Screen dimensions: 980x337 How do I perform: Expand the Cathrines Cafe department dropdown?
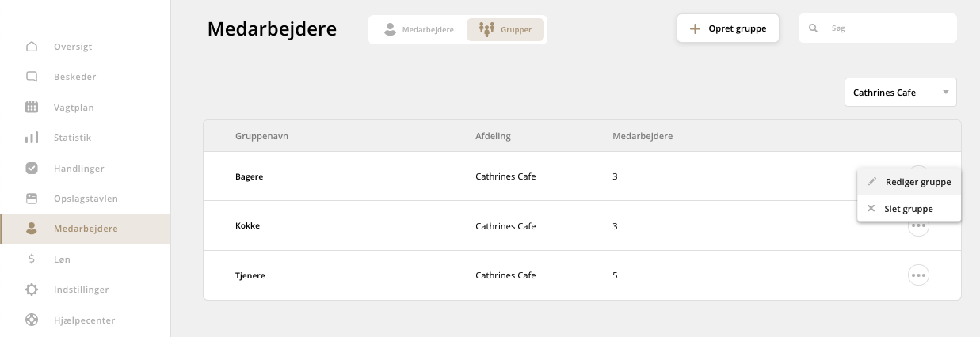point(900,93)
